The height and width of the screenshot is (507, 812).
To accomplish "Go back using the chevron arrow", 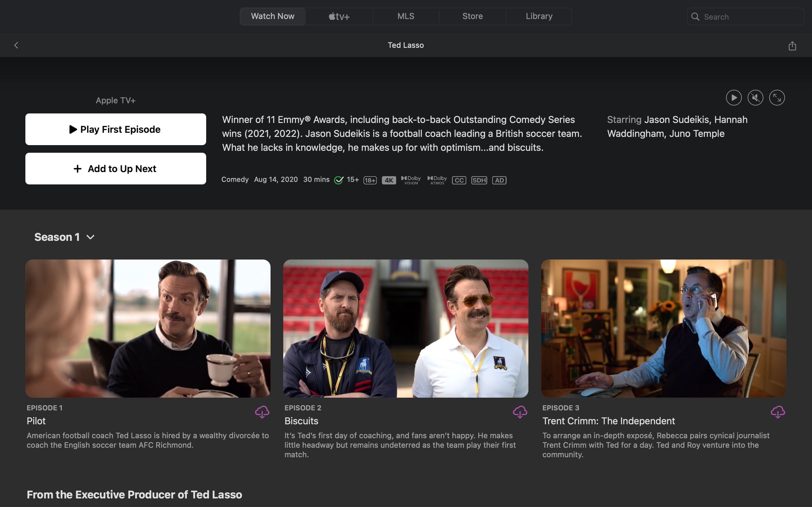I will point(16,45).
